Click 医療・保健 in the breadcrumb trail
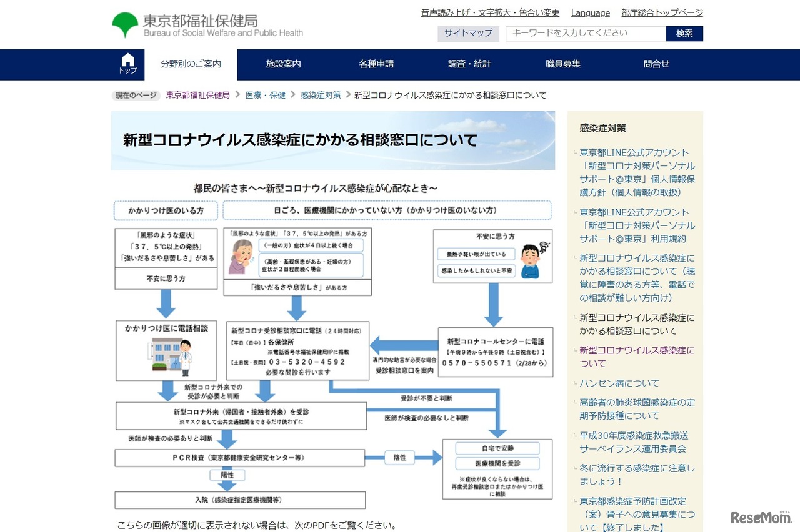 pyautogui.click(x=265, y=95)
